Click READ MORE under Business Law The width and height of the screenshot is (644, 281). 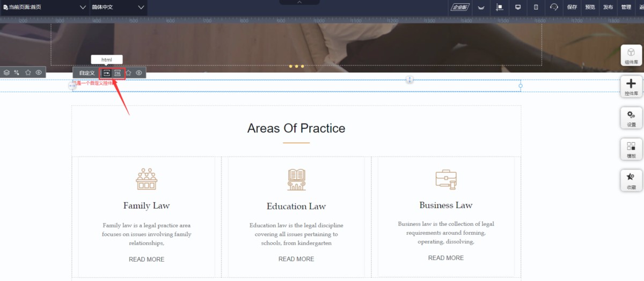coord(446,257)
